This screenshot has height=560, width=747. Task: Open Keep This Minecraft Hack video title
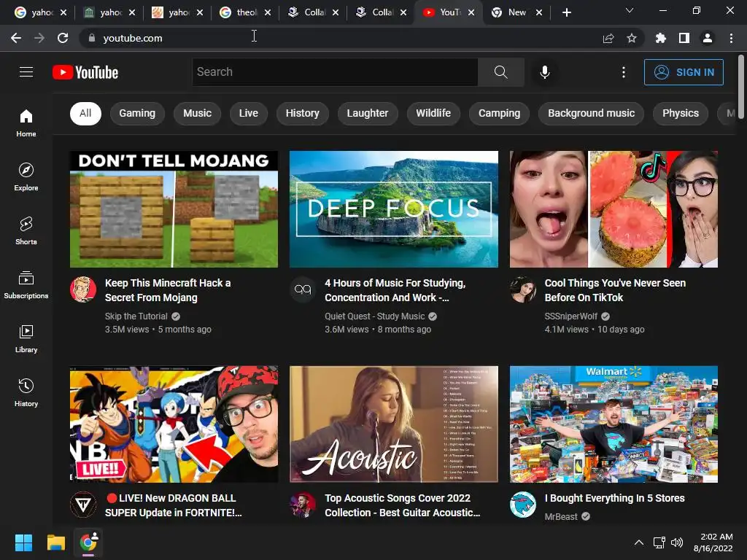pos(168,290)
